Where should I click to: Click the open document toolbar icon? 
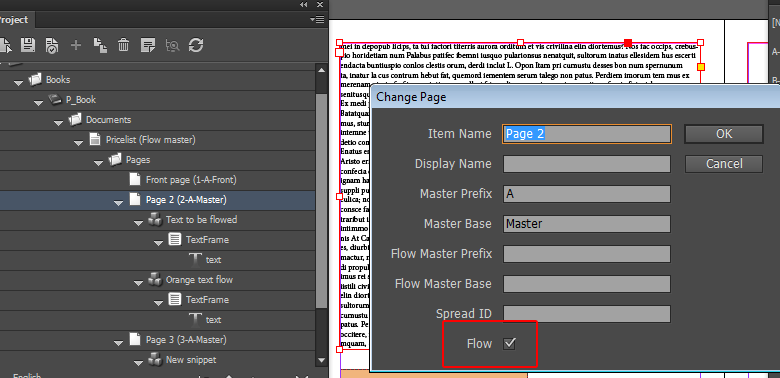pos(5,45)
